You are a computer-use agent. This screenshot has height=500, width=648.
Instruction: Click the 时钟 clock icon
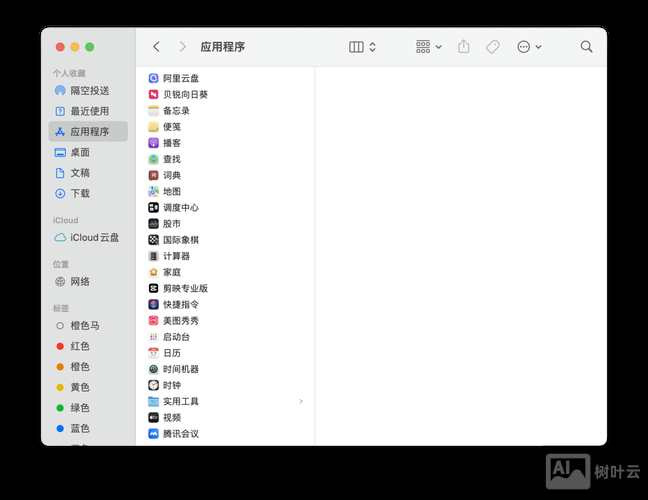point(153,385)
